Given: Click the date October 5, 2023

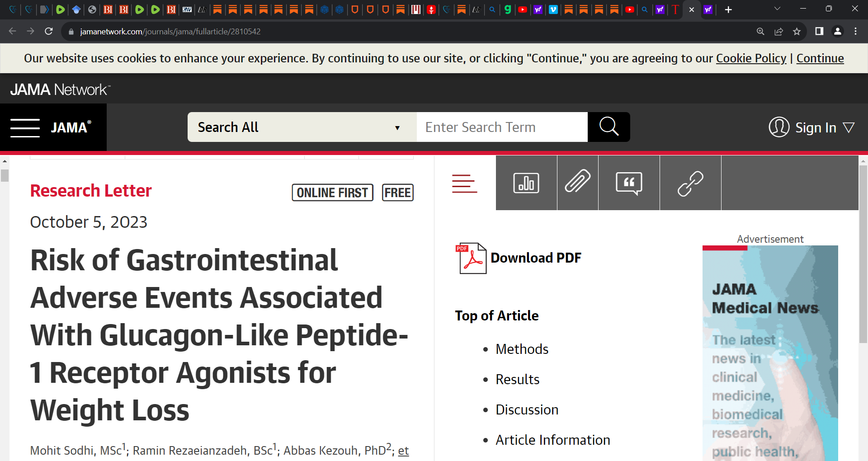Looking at the screenshot, I should (89, 222).
